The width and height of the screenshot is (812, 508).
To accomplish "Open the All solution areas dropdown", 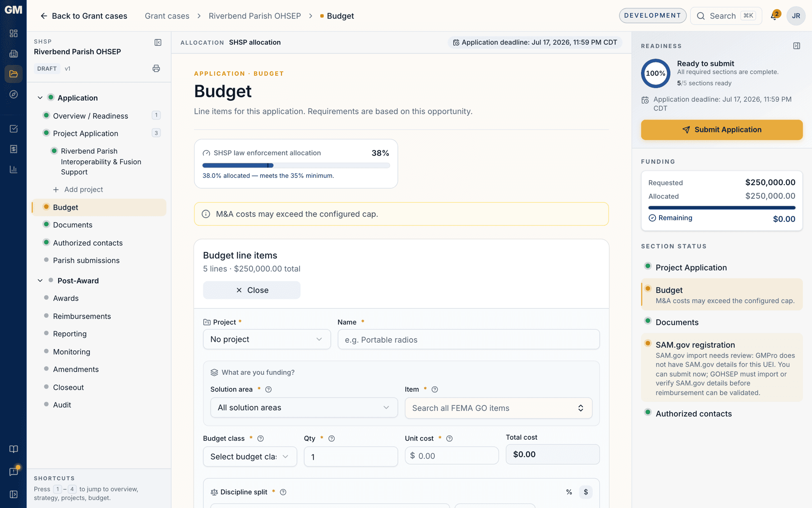I will pyautogui.click(x=304, y=408).
